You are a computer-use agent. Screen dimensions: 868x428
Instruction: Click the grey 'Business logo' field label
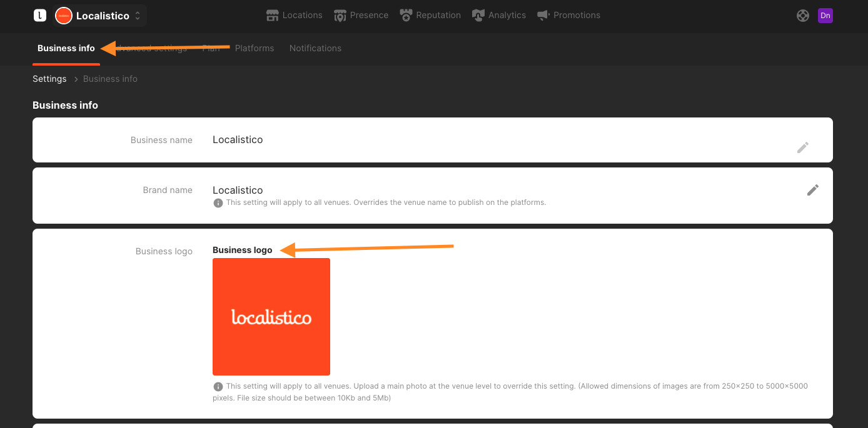tap(164, 251)
